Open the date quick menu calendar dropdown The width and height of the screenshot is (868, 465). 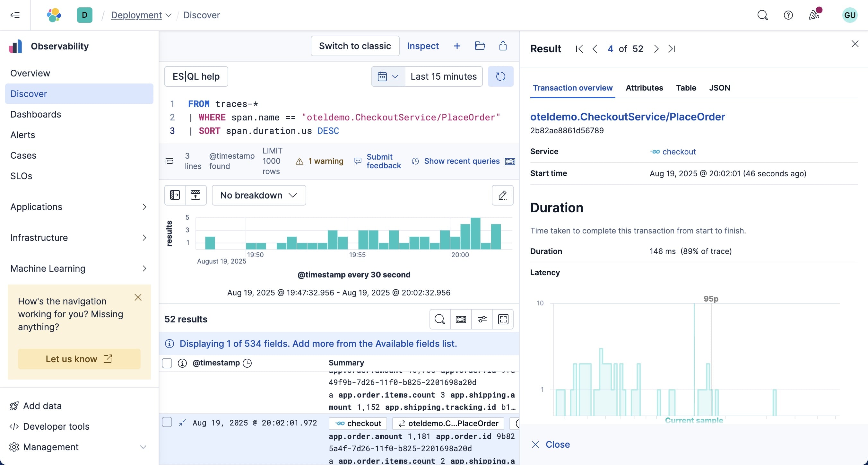388,76
